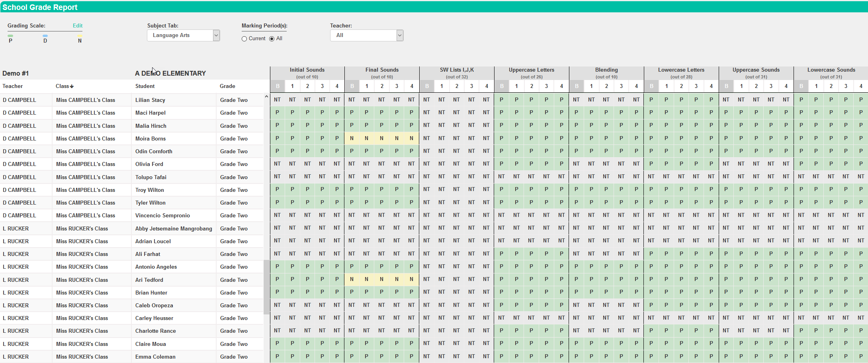Click period 3 header under Lowercase Letters
Viewport: 868px width, 363px height.
click(696, 86)
